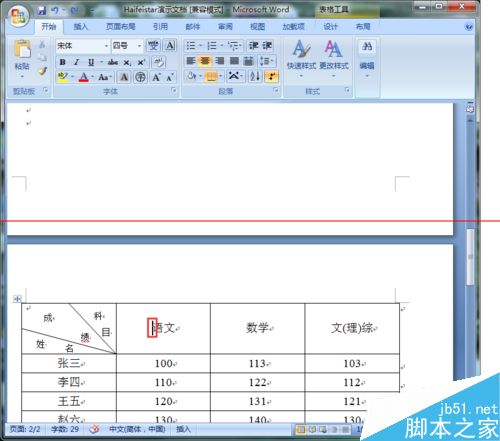Screen dimensions: 500x441
Task: Align text to the left
Action: coord(191,61)
